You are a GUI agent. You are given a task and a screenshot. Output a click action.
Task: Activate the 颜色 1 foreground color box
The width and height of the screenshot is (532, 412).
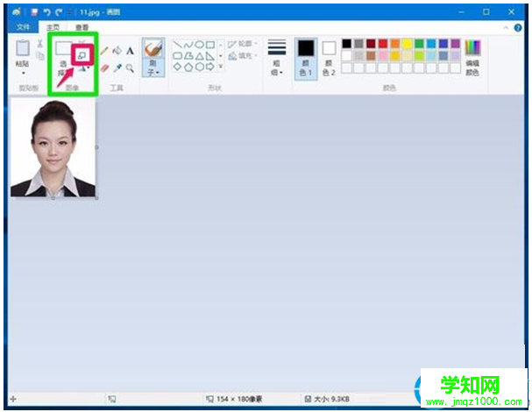pyautogui.click(x=306, y=59)
